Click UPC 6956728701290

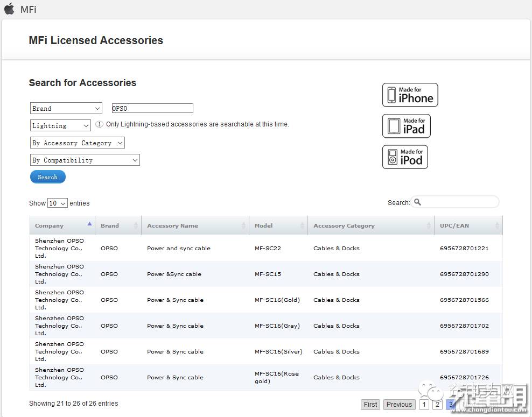(464, 274)
